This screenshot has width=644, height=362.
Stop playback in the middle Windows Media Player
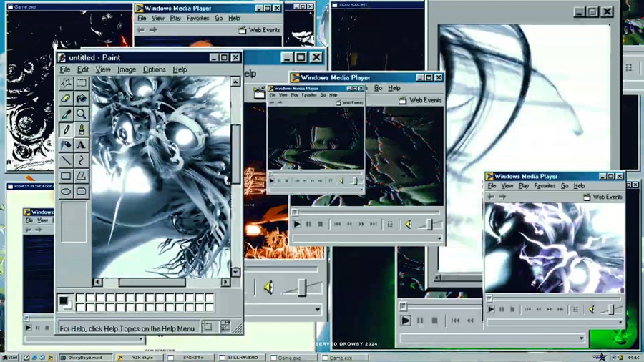tap(321, 224)
